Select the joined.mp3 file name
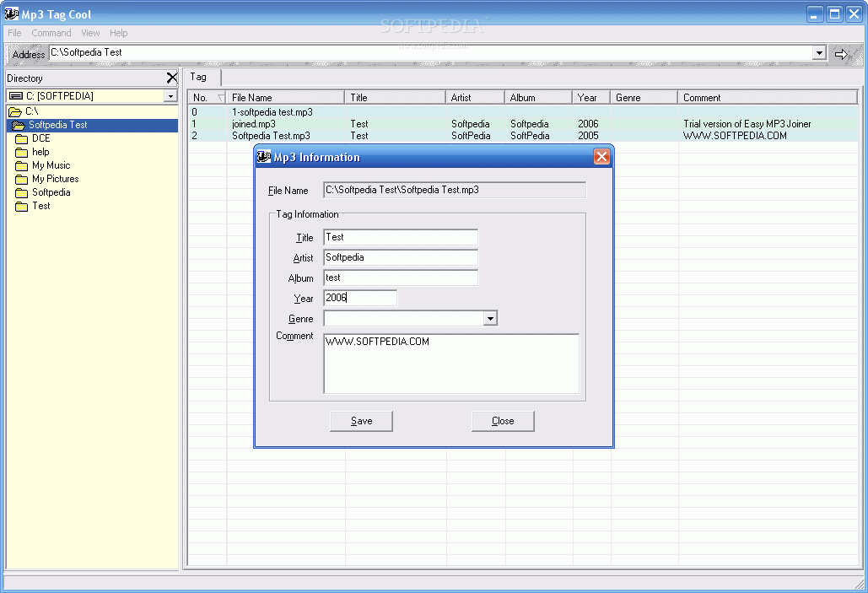The height and width of the screenshot is (593, 868). [254, 124]
